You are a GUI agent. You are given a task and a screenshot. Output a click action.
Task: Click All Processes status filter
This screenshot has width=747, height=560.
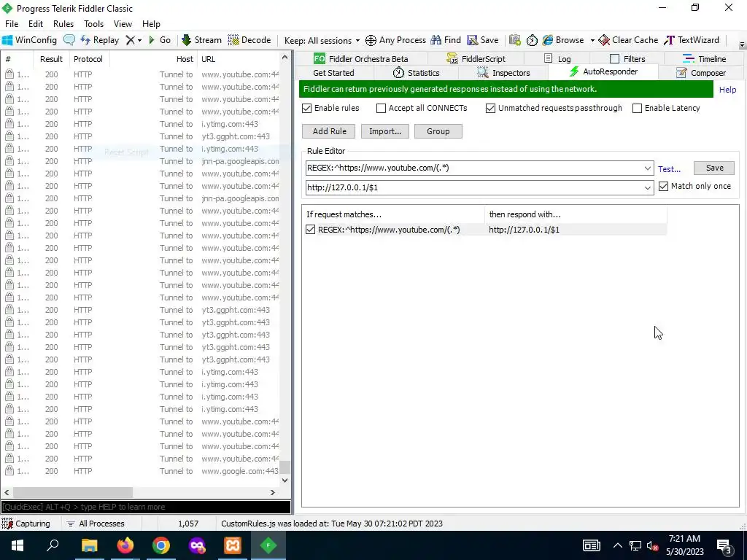point(96,524)
